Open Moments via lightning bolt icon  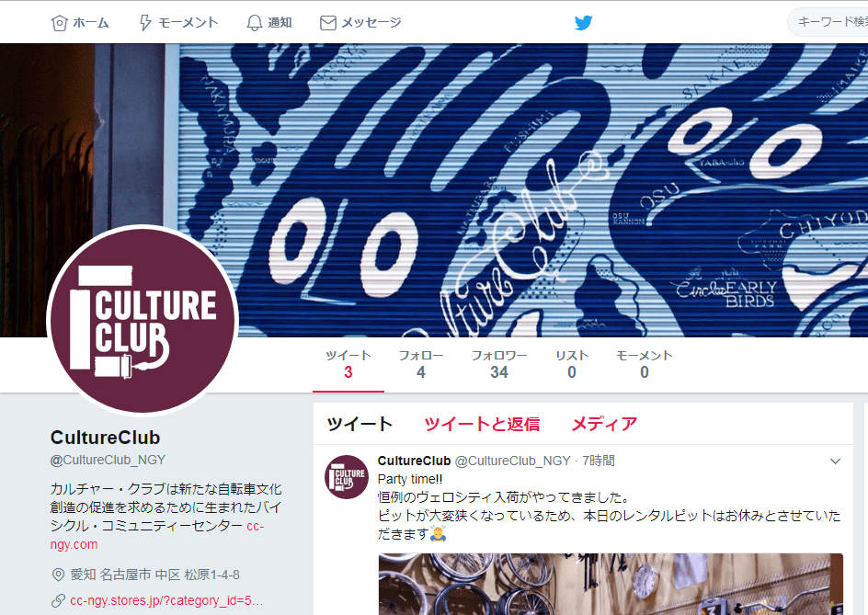(x=145, y=23)
